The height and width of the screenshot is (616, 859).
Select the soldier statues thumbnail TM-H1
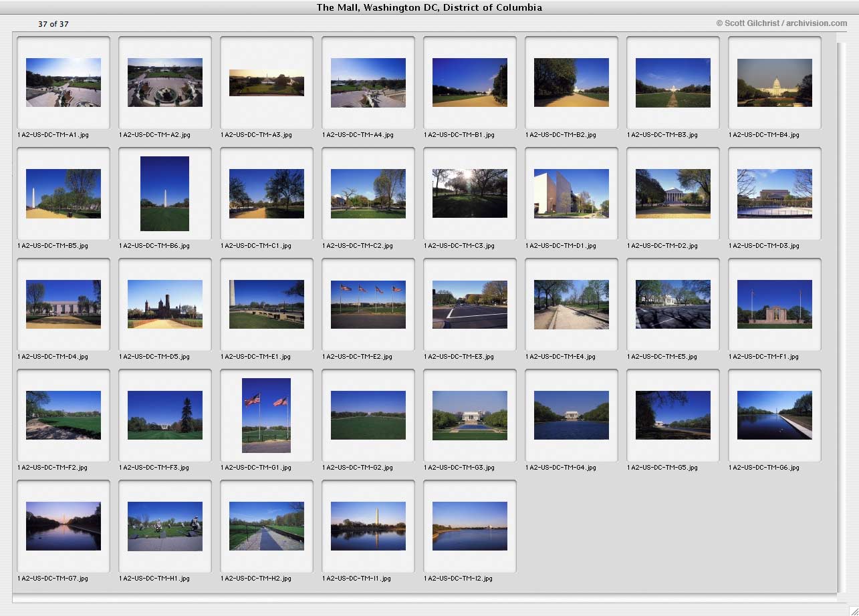165,526
